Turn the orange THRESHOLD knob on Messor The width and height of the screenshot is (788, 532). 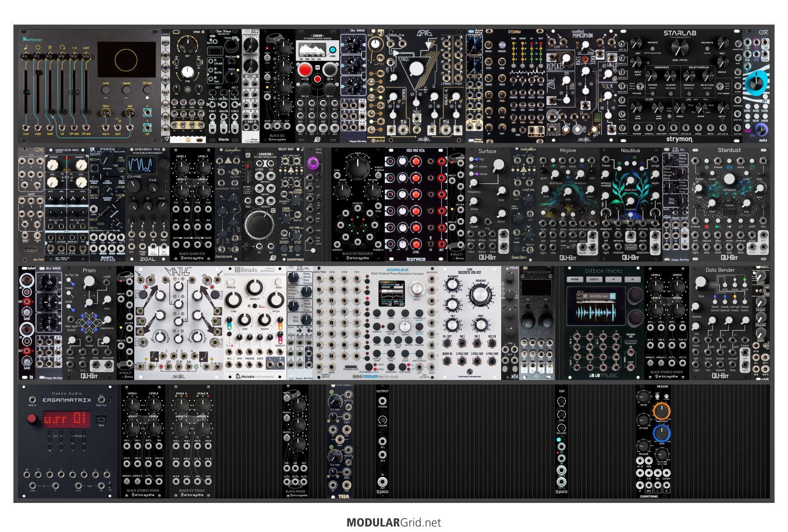(661, 410)
